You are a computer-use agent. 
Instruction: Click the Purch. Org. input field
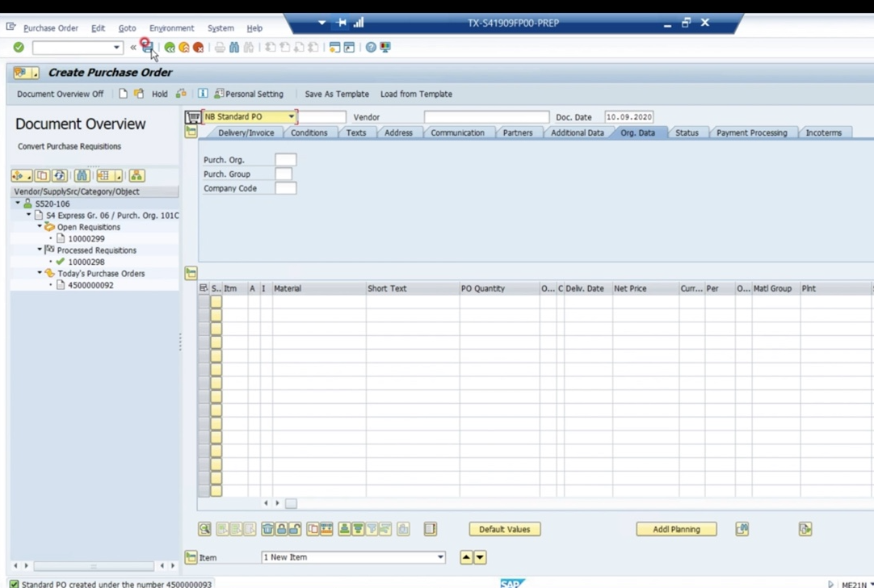[285, 159]
